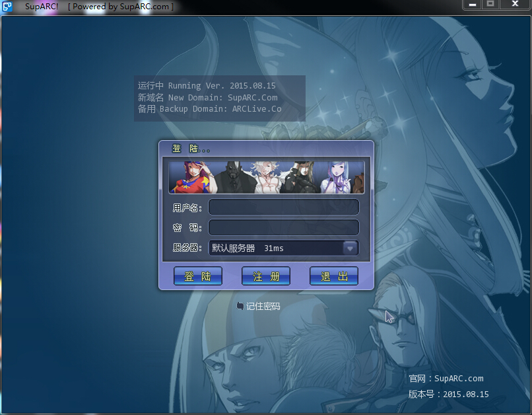Click the blue-haired character in login banner
Screen dimensions: 532x415
tap(335, 178)
